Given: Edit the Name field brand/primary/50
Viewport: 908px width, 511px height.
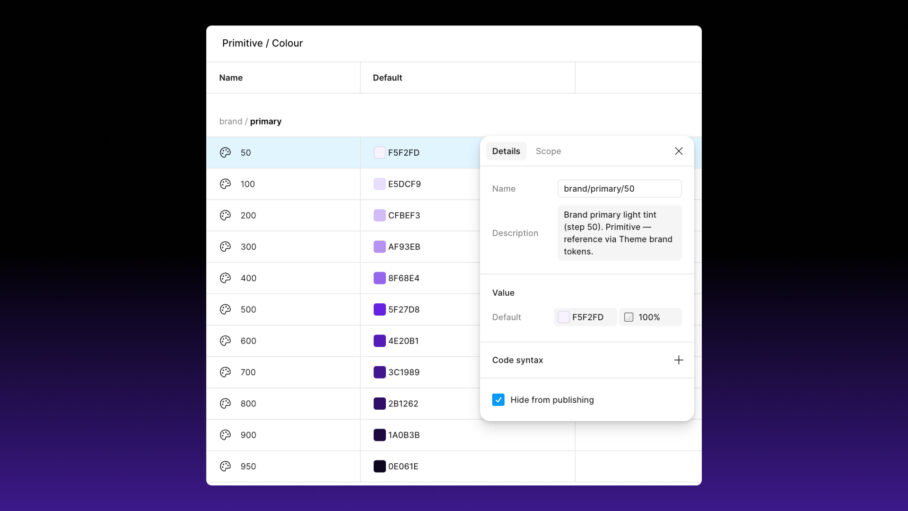Looking at the screenshot, I should coord(619,188).
